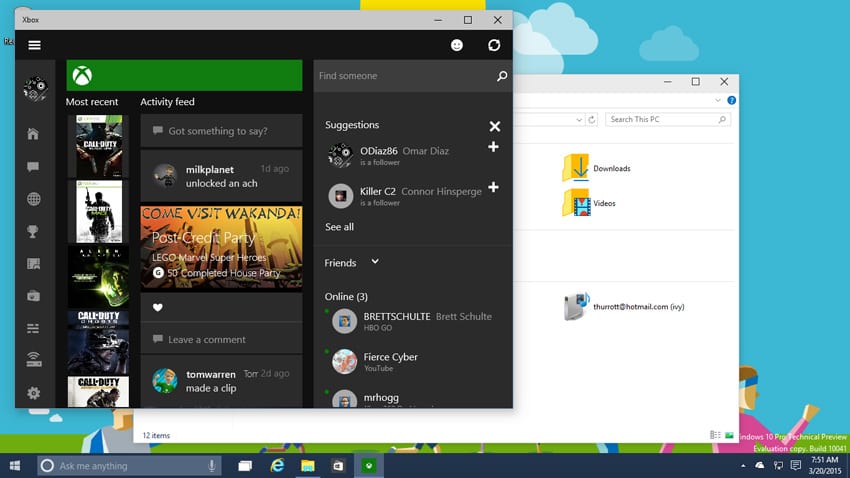Open tomwarren made a clip post
The image size is (850, 478).
click(221, 381)
